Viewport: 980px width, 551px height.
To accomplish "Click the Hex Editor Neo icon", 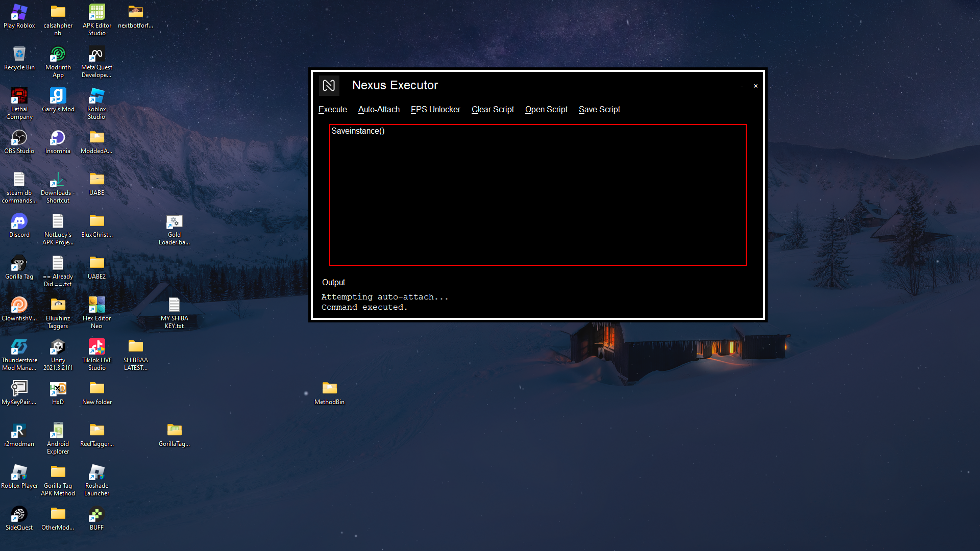I will pyautogui.click(x=96, y=306).
